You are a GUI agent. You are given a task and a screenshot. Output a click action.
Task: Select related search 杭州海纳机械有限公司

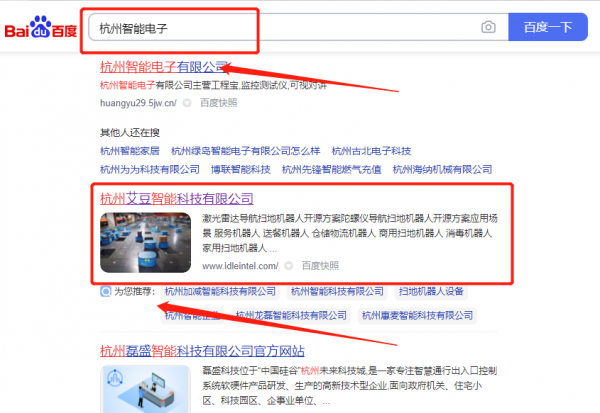(442, 169)
